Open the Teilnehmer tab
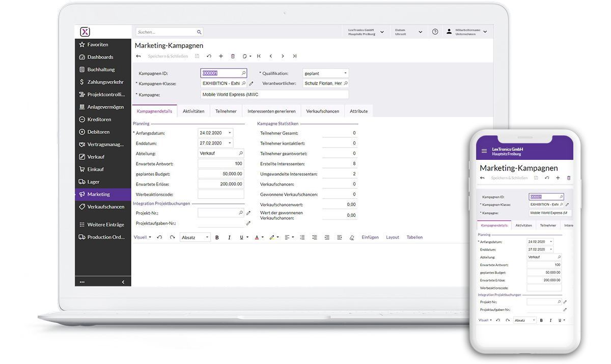 (226, 110)
